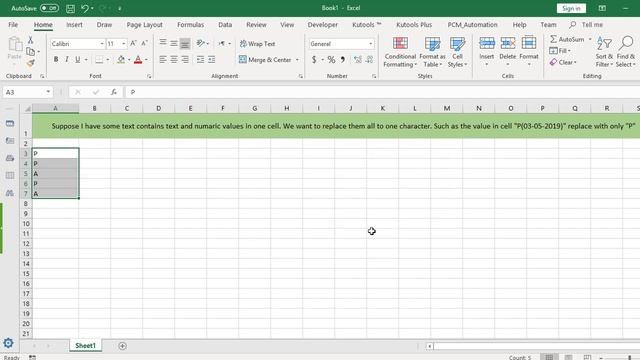The height and width of the screenshot is (360, 640).
Task: Click the Sign in button
Action: coord(571,8)
